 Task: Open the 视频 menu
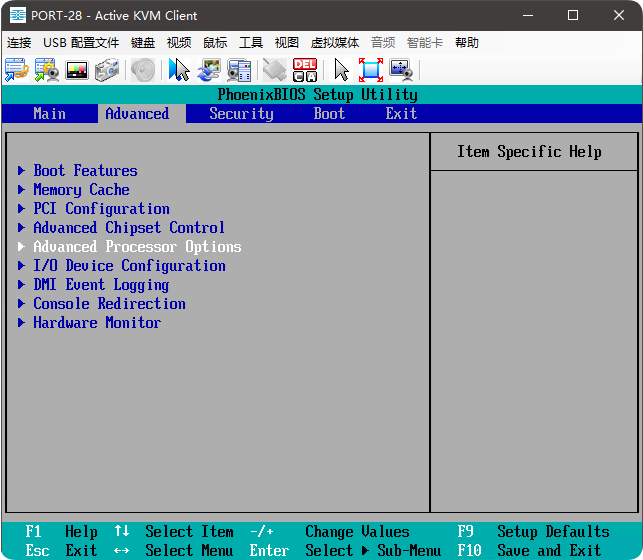pos(179,43)
